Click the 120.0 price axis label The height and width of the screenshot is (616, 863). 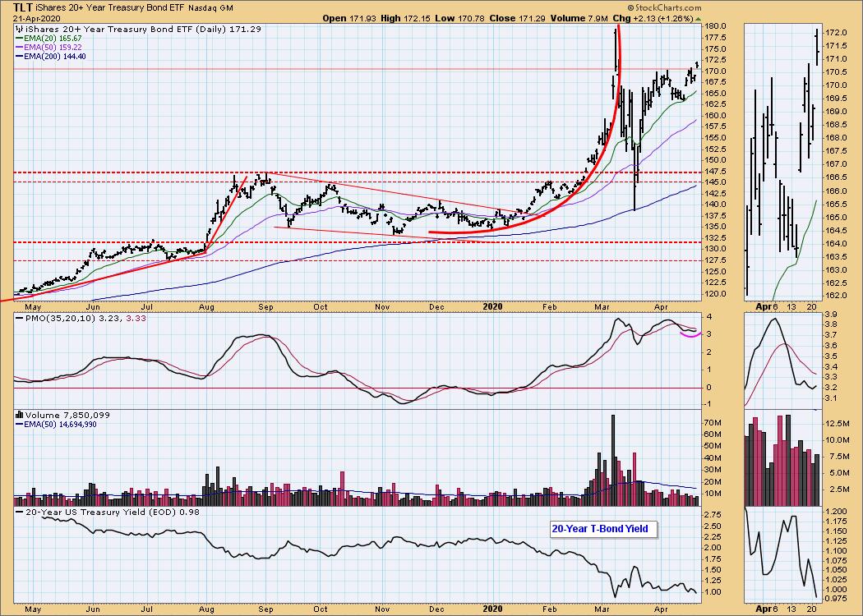717,294
